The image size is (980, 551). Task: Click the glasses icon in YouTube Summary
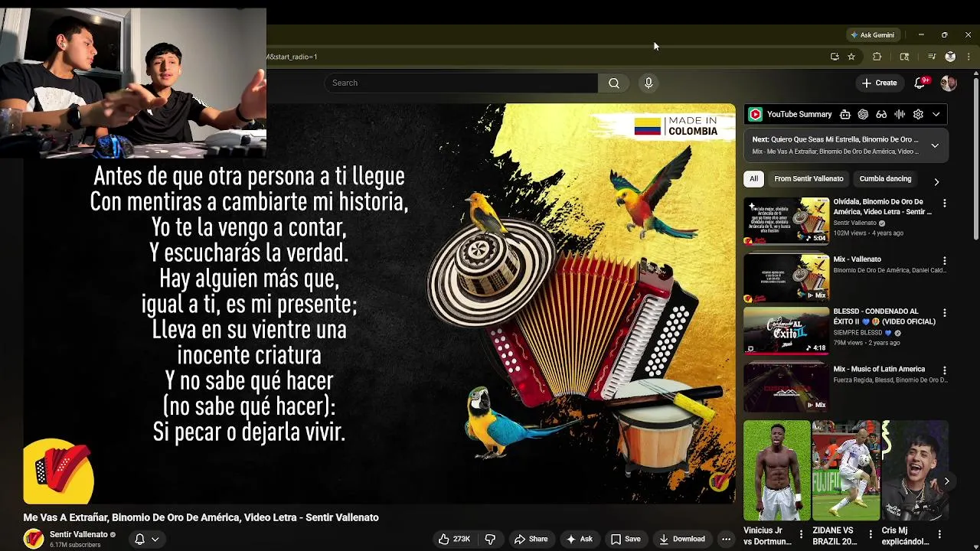[x=881, y=114]
